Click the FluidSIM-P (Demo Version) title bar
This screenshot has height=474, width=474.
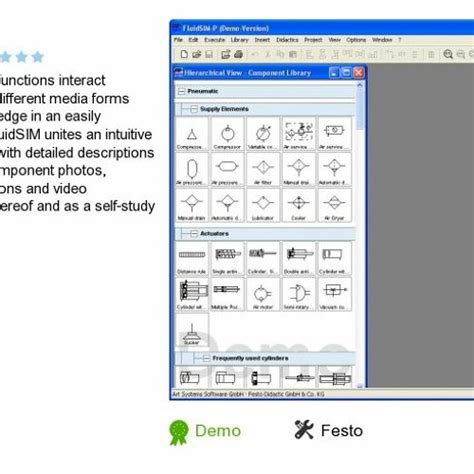322,28
